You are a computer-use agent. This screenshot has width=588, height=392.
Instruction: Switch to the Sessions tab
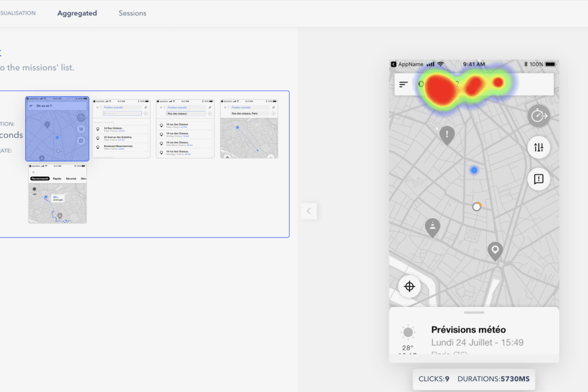[132, 13]
